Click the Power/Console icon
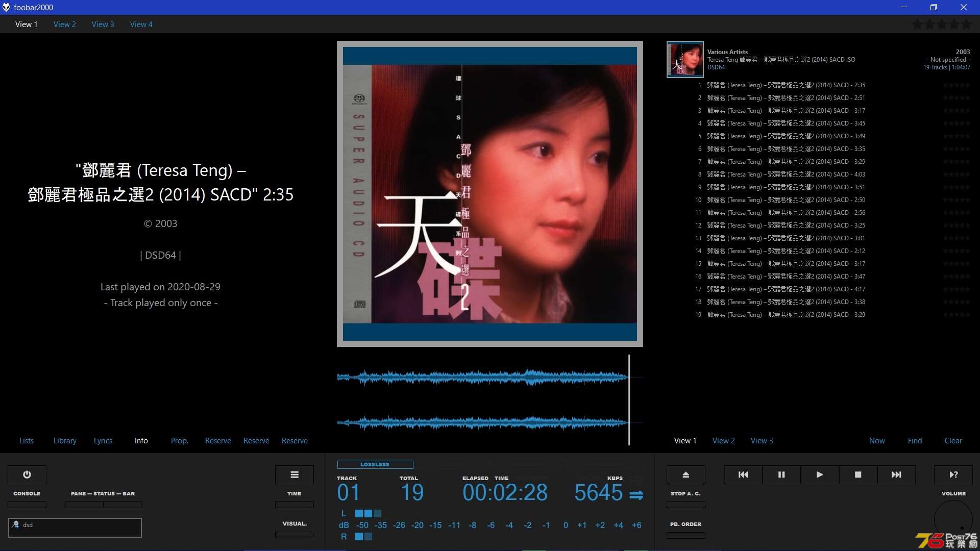The image size is (980, 551). point(27,474)
